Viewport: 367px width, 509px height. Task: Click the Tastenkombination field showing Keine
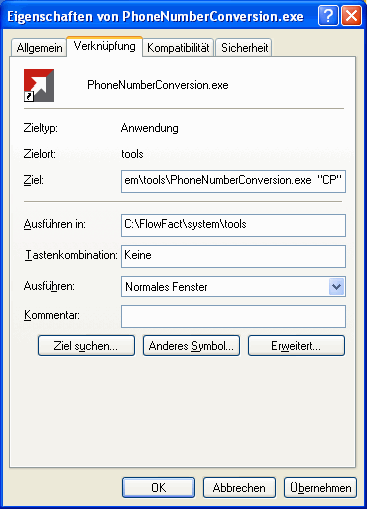233,256
